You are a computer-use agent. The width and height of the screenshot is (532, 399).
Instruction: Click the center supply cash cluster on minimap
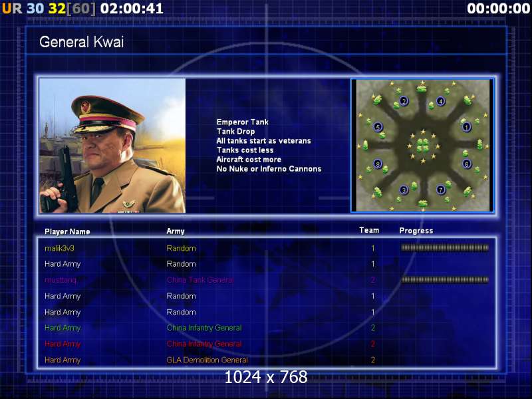click(x=422, y=145)
